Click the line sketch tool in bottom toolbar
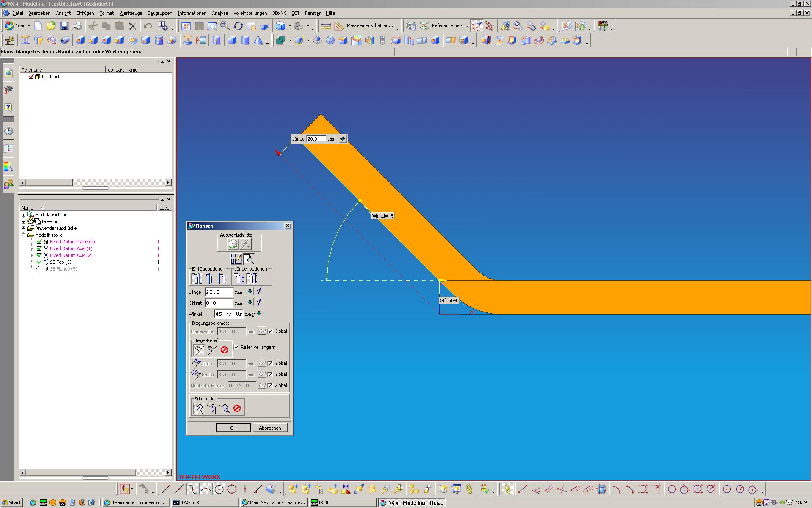 166,489
